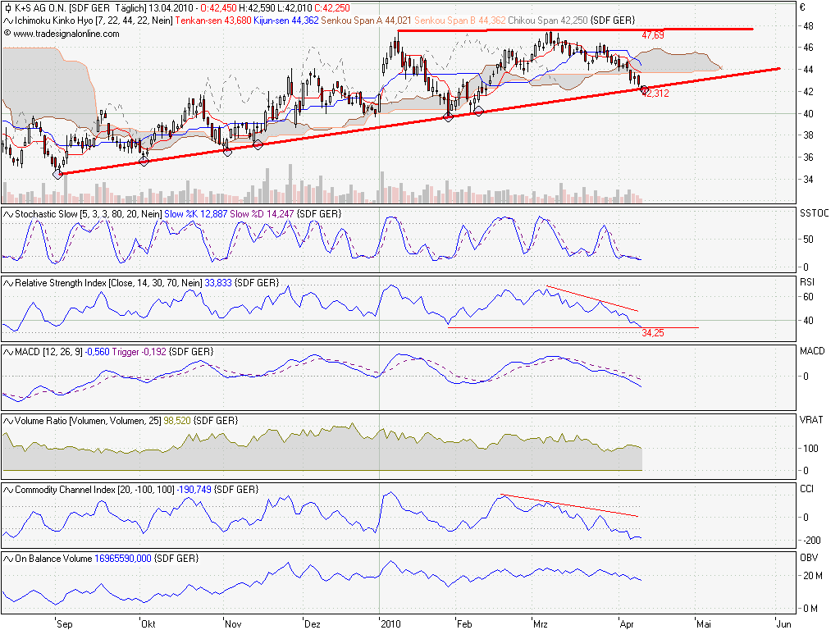Open the www.tradesignalonline.com link
The height and width of the screenshot is (630, 840).
(x=66, y=33)
